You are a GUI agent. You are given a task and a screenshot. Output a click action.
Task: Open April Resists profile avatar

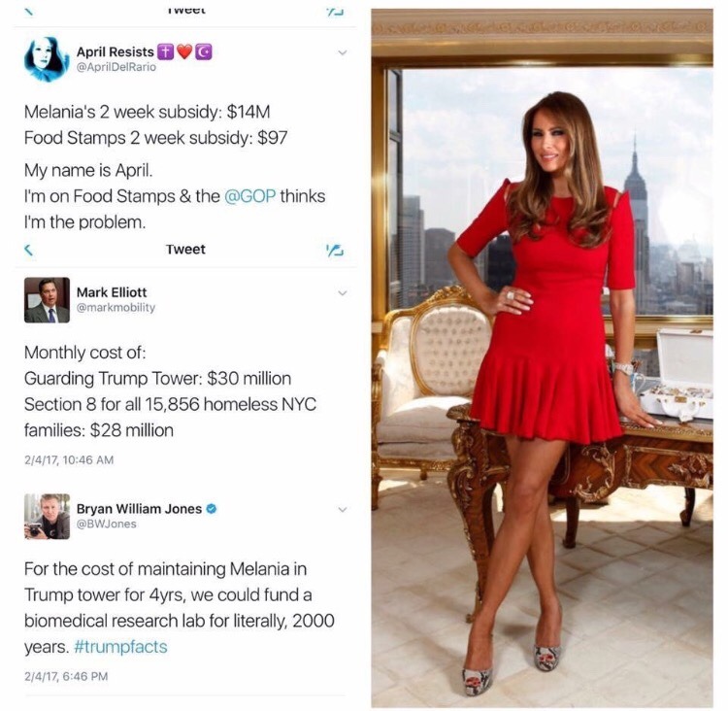(46, 59)
